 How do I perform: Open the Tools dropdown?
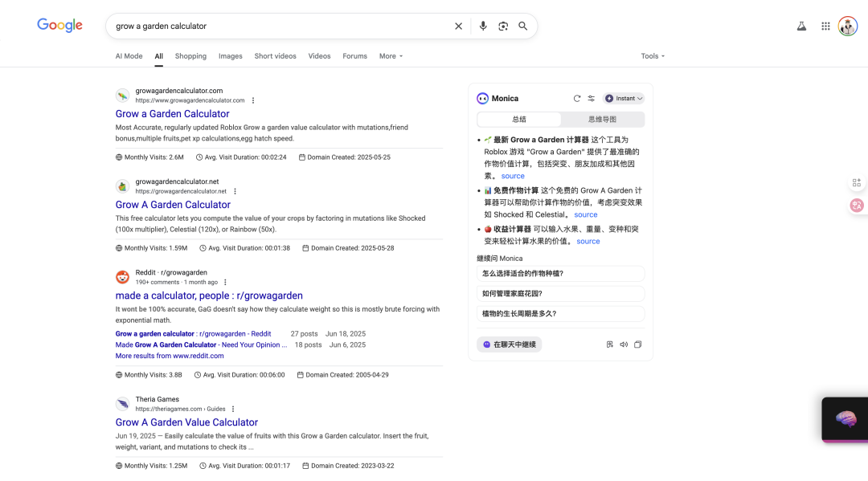coord(653,56)
